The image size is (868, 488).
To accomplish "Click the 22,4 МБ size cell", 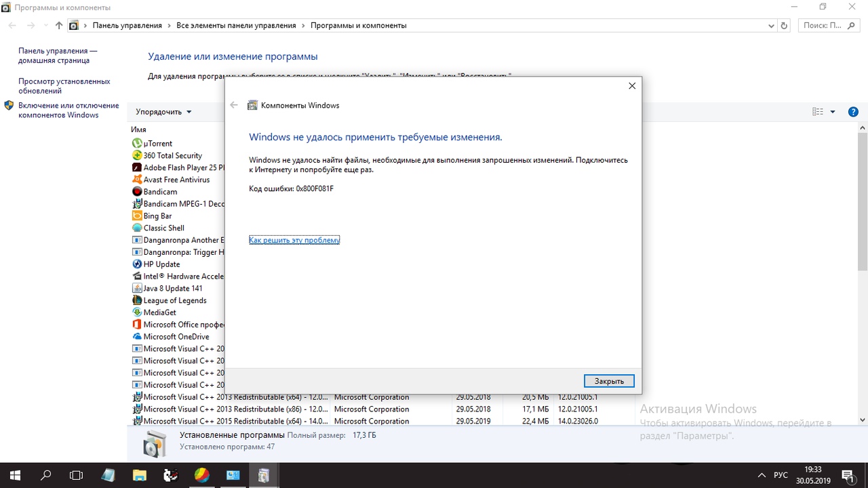I will click(x=535, y=421).
